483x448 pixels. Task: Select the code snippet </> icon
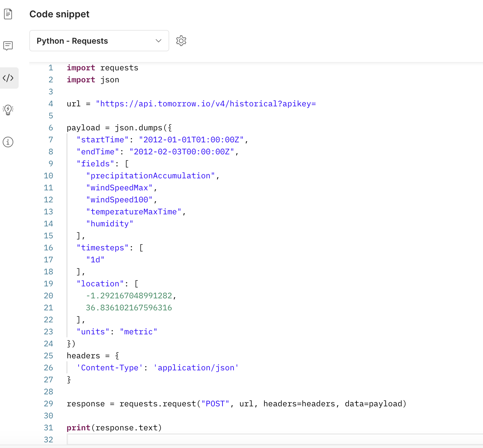coord(8,78)
